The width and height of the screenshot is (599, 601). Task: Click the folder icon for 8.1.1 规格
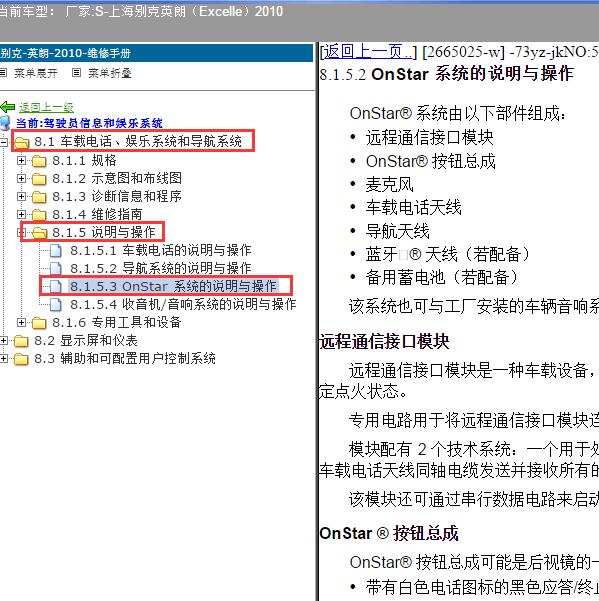39,161
